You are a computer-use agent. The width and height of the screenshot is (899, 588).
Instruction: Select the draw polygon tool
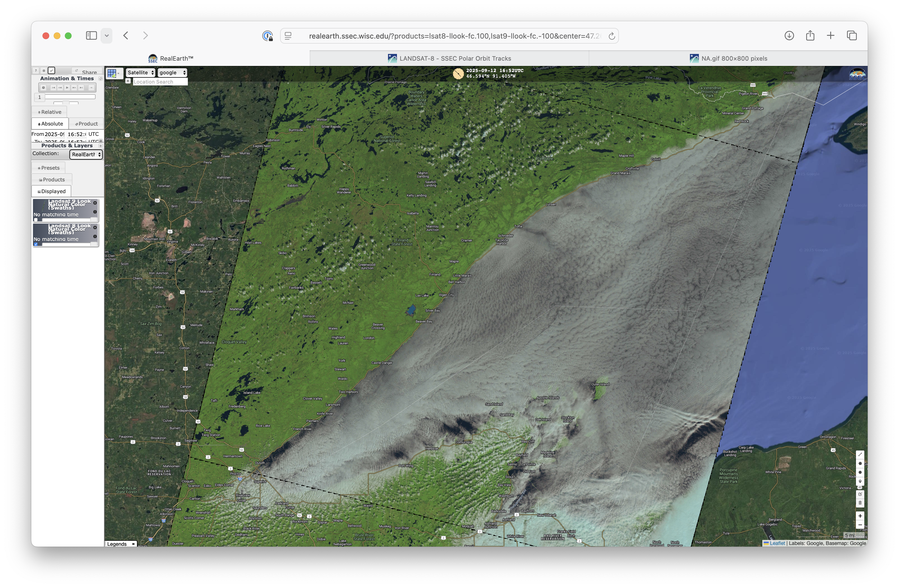(x=860, y=463)
